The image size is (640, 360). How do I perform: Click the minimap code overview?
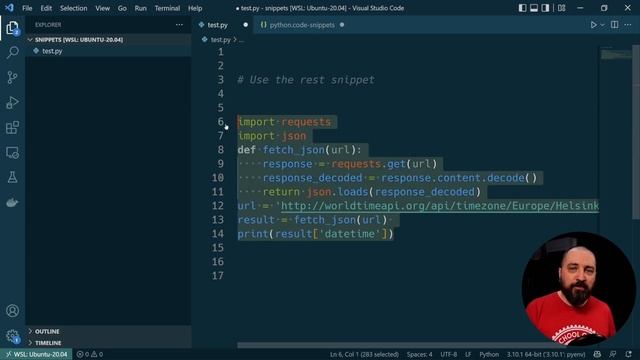[x=616, y=54]
